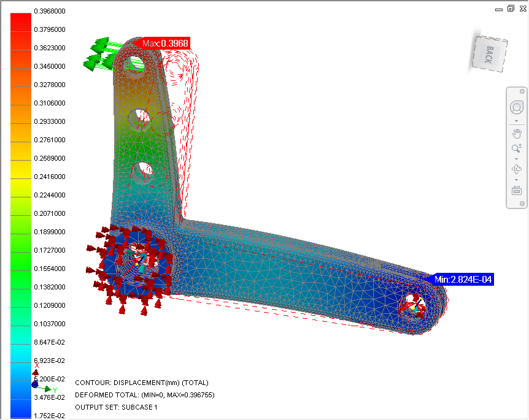
Task: Minimize the graphics window
Action: tap(499, 9)
